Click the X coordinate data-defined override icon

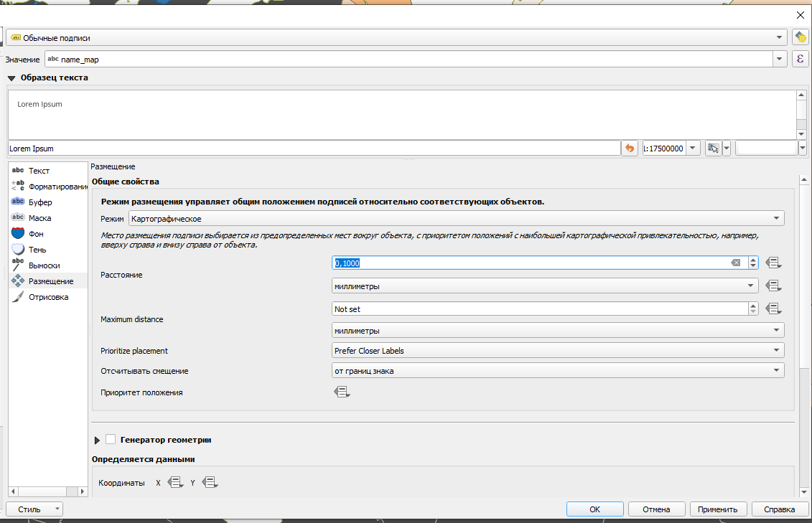(x=174, y=483)
